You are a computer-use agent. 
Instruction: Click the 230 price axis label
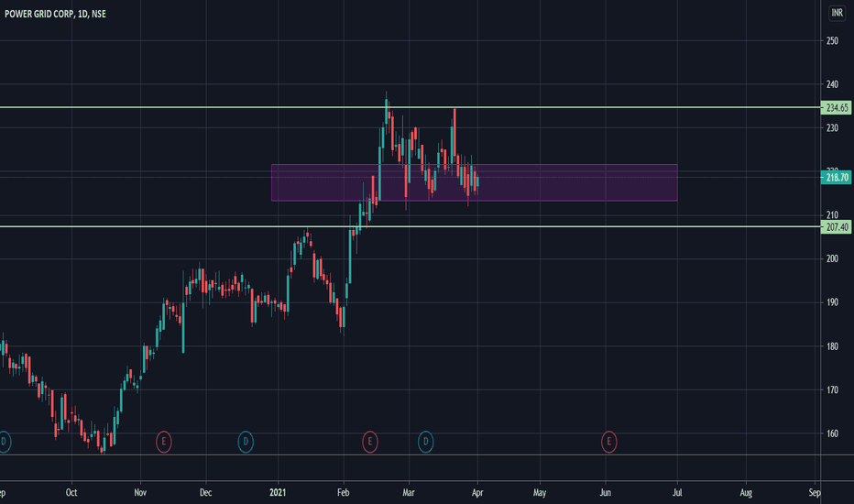pyautogui.click(x=832, y=128)
